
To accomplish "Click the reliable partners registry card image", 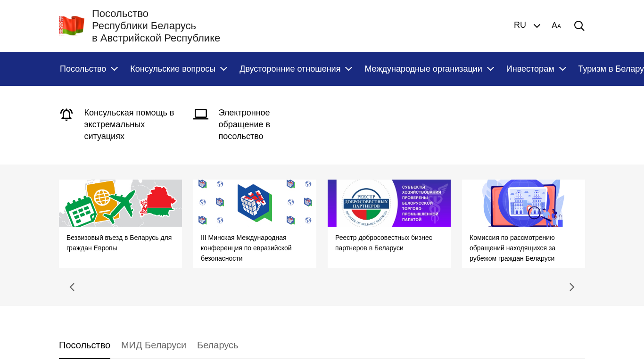I will pos(389,203).
